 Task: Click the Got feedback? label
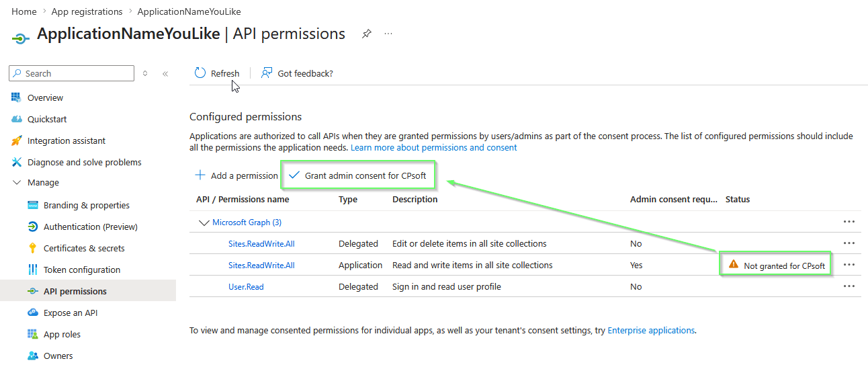305,73
